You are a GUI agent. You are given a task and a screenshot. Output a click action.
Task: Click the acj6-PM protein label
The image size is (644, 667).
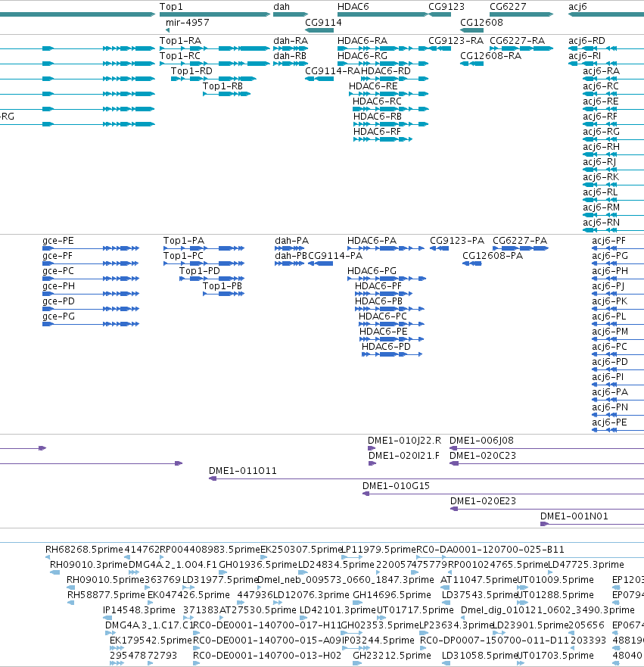coord(610,332)
